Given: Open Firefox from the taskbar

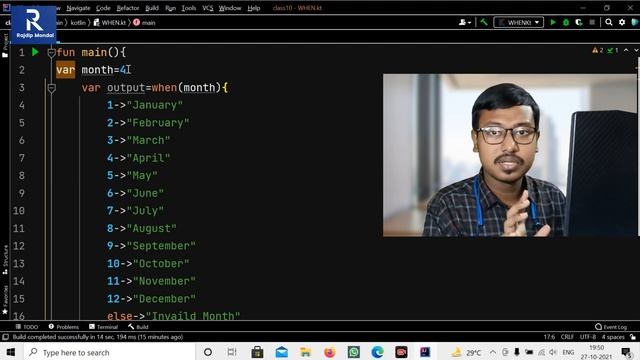Looking at the screenshot, I should click(329, 352).
